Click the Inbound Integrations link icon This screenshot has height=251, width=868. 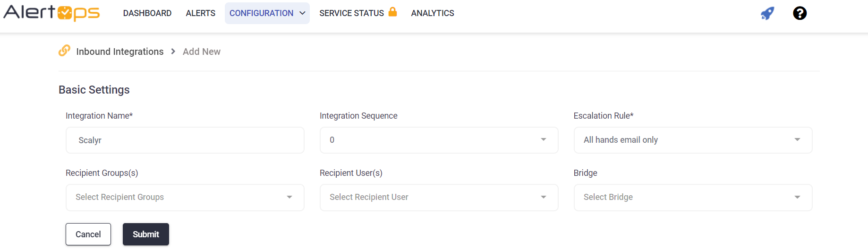pos(64,51)
